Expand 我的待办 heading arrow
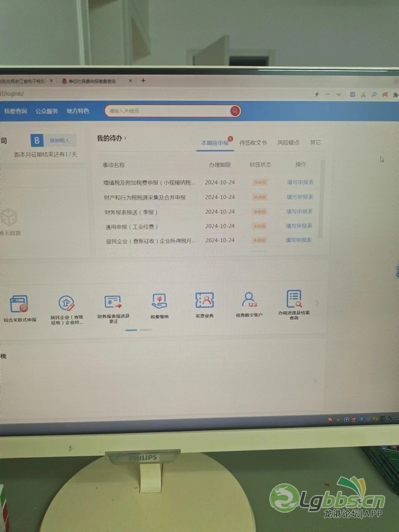Screen dimensions: 399x532 (125, 138)
